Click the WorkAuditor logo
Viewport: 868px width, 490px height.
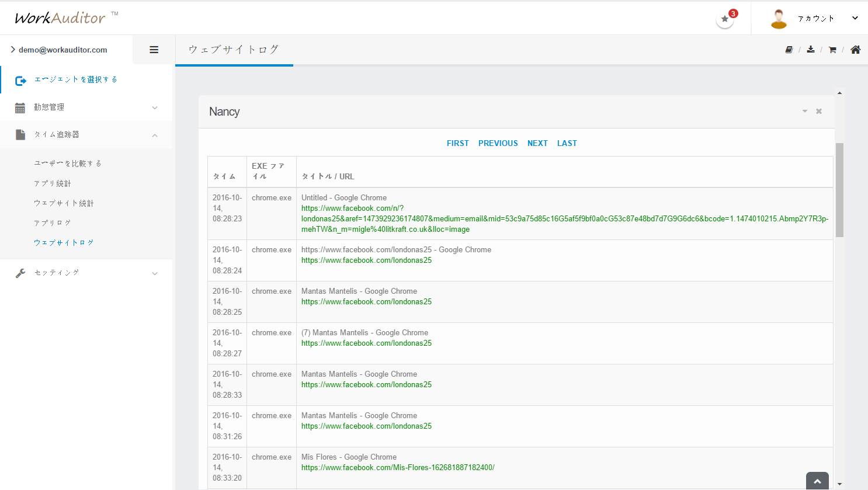point(66,18)
